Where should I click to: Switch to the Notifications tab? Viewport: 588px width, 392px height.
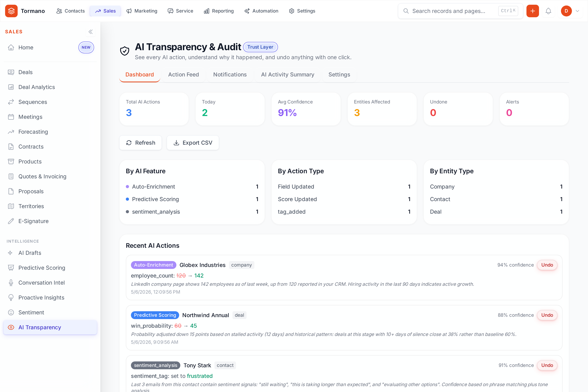point(230,74)
